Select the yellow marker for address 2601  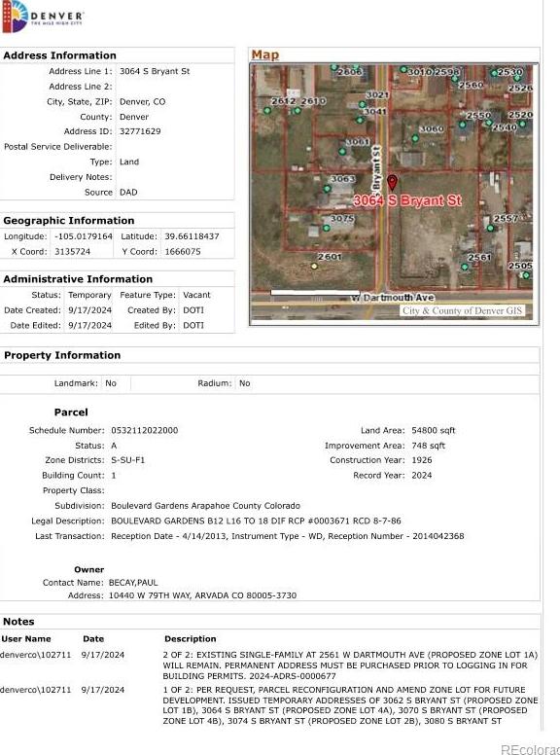pyautogui.click(x=314, y=266)
